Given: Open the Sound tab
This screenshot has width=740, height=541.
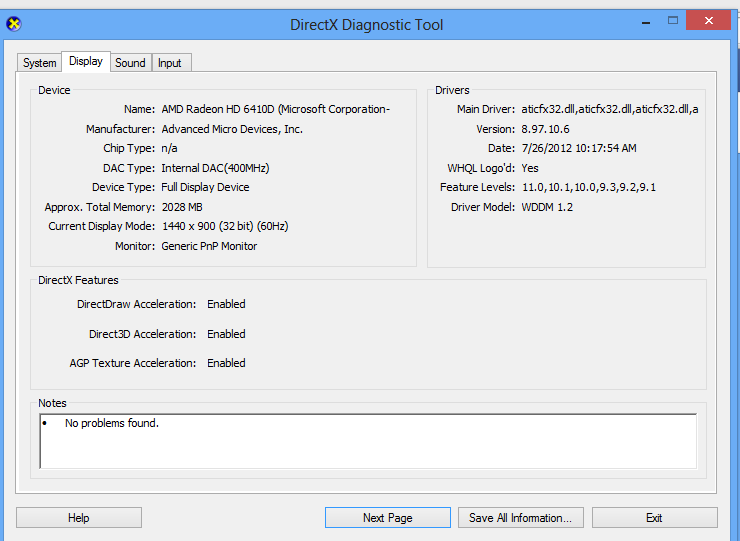Looking at the screenshot, I should click(130, 63).
